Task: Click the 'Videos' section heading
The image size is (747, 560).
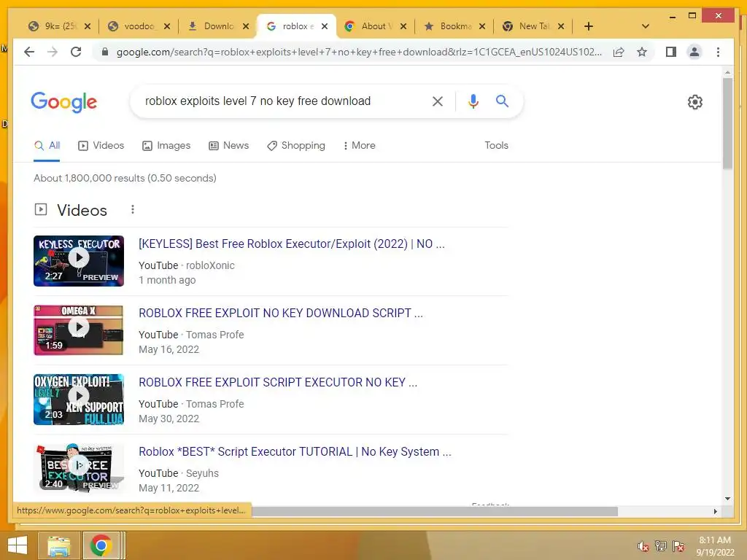Action: [82, 210]
